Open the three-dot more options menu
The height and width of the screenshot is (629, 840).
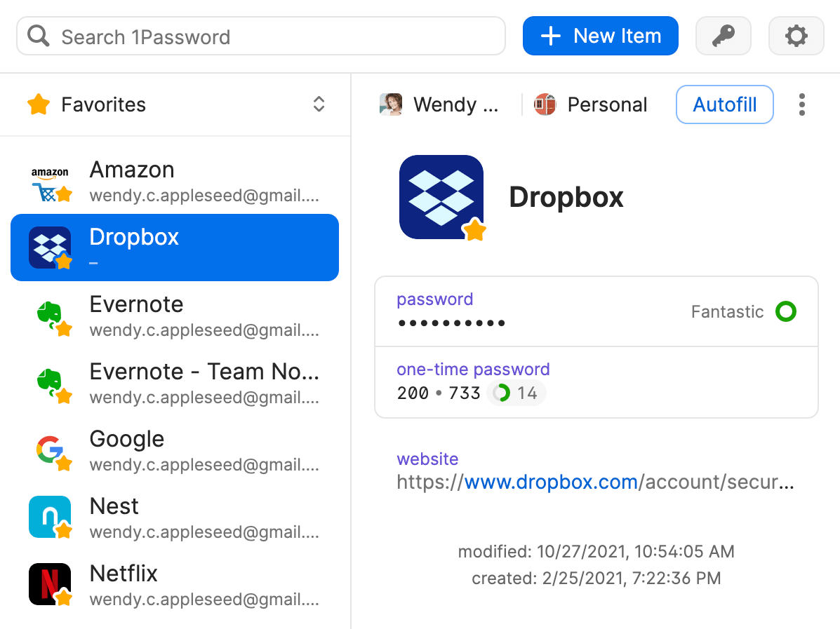801,104
